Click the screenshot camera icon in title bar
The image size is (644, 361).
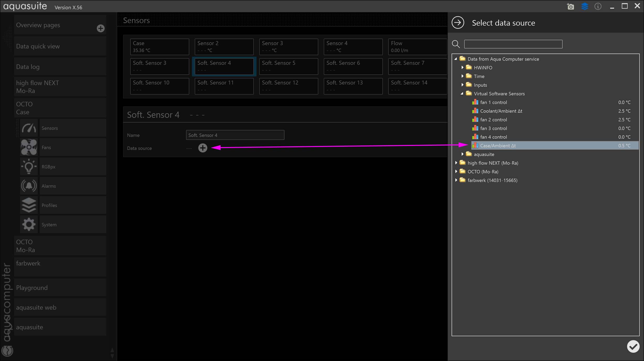tap(571, 6)
